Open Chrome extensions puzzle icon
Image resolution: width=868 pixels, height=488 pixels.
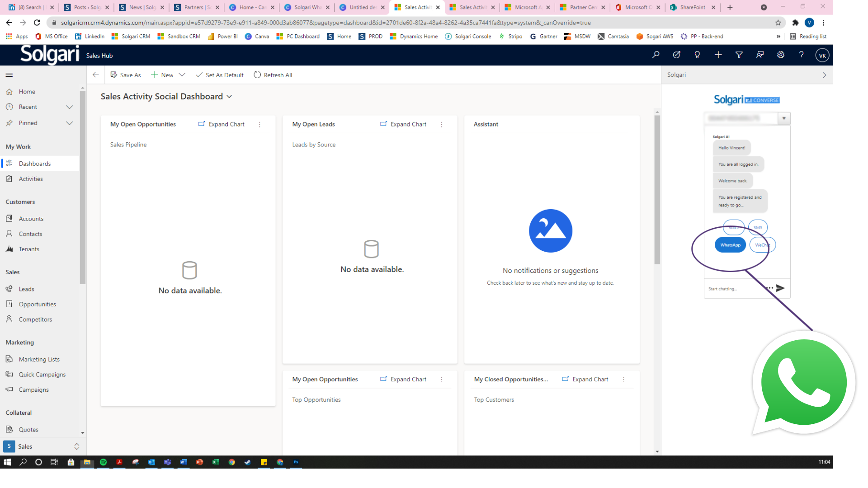point(795,23)
